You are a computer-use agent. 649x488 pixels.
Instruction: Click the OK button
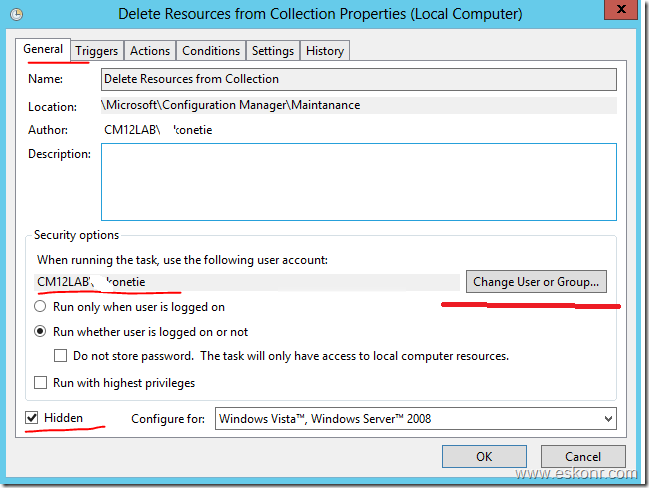(x=484, y=457)
